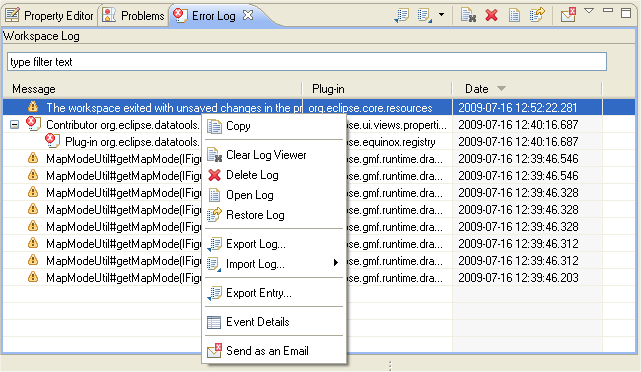Click the type filter text field

point(307,62)
